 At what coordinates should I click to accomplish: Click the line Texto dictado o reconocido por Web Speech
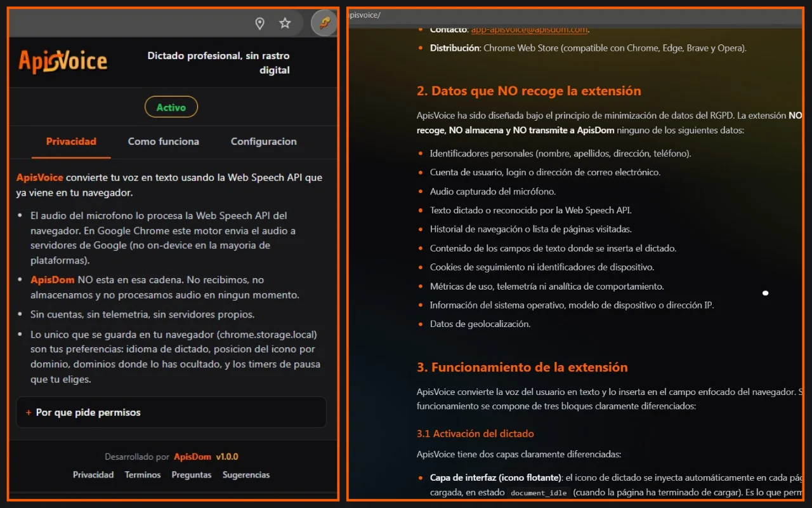[x=531, y=210]
